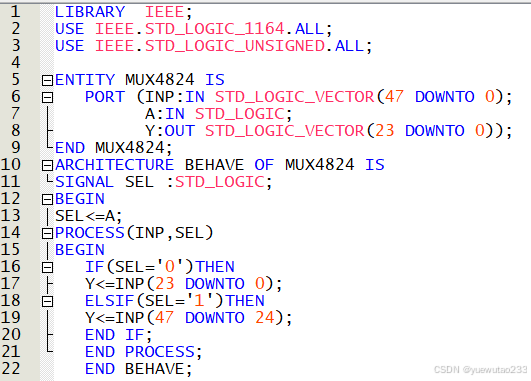
Task: Collapse the ARCHITECTURE BEHAVE fold marker
Action: 47,166
